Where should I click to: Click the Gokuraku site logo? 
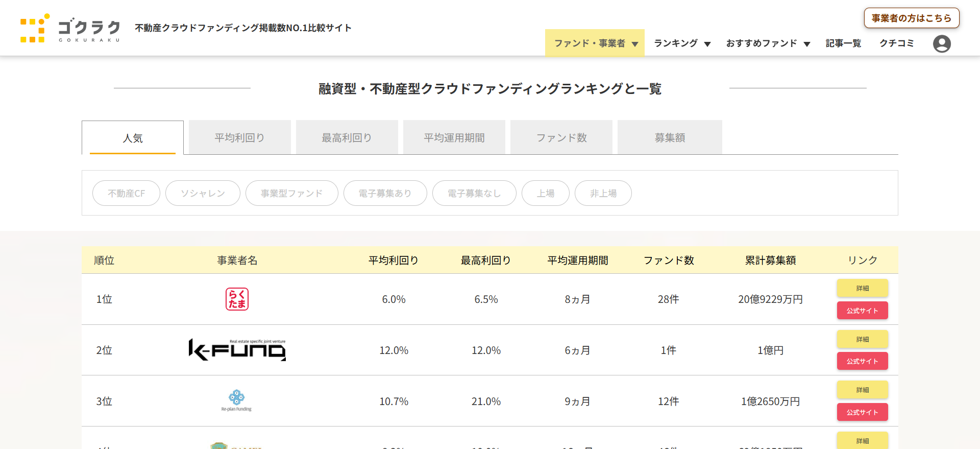pos(70,29)
